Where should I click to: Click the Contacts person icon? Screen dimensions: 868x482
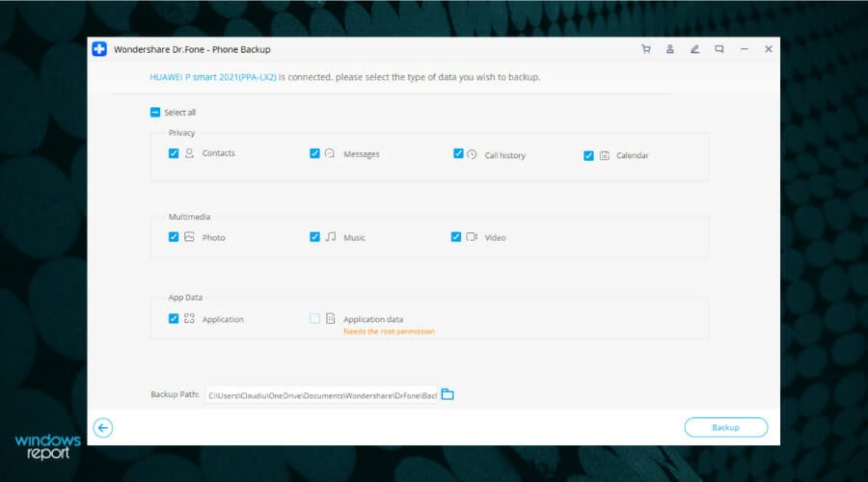[x=189, y=153]
